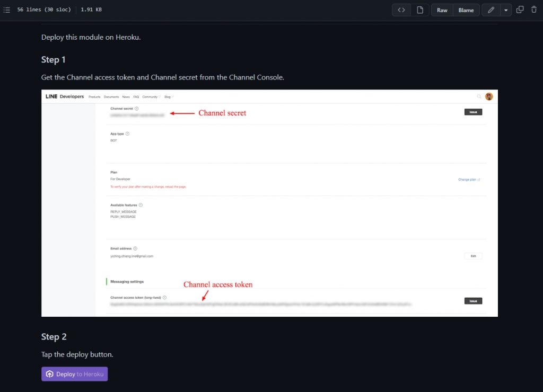
Task: Open search in the LINE Developers bar
Action: (x=479, y=96)
